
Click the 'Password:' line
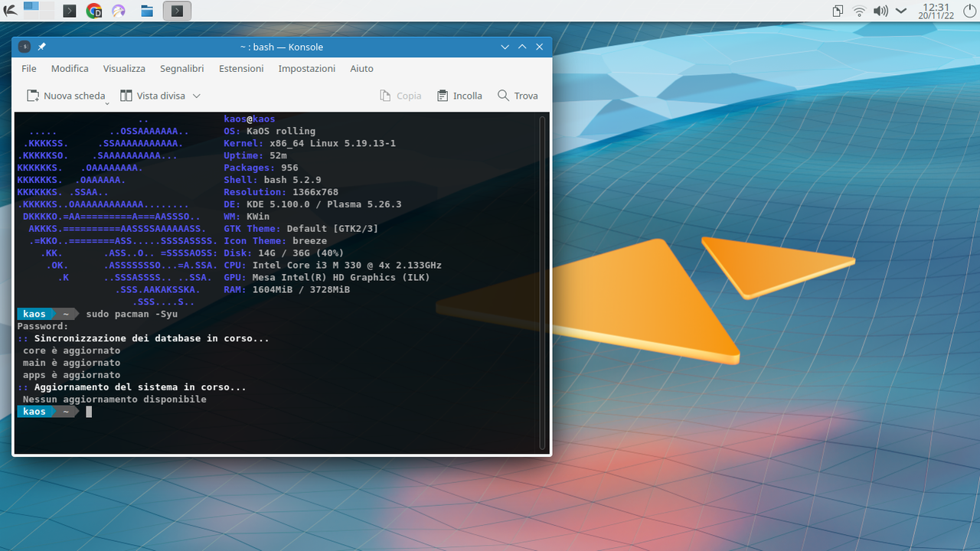(43, 326)
